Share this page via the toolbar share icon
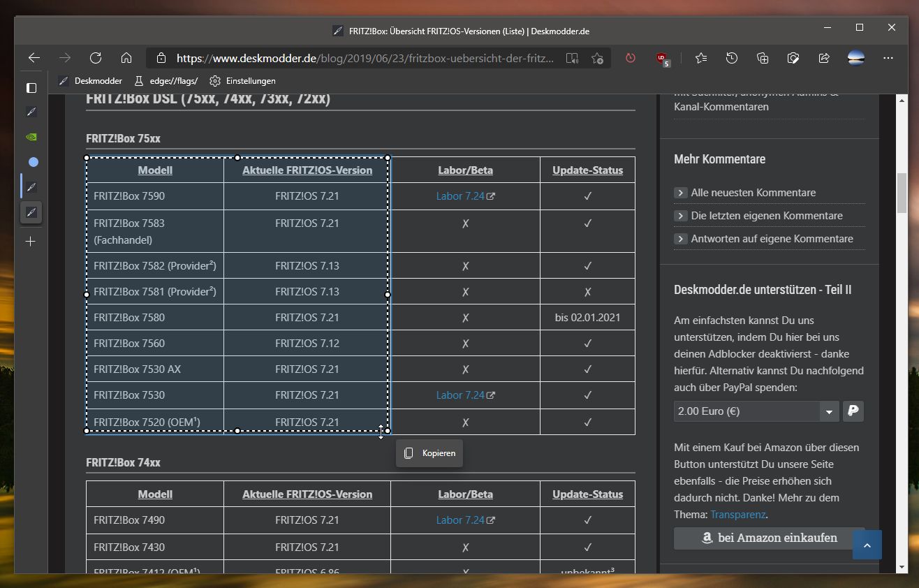919x588 pixels. (x=824, y=58)
